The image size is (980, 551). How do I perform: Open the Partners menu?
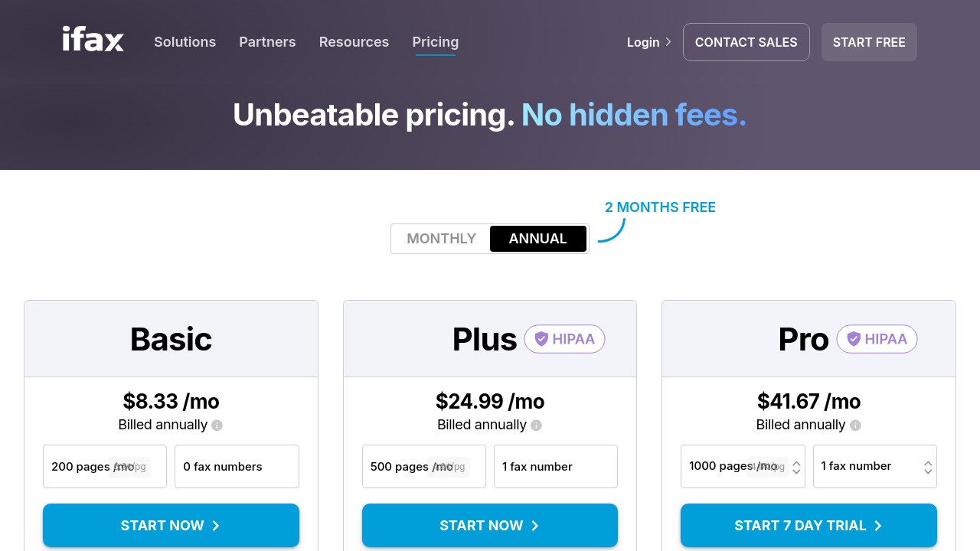(x=267, y=42)
